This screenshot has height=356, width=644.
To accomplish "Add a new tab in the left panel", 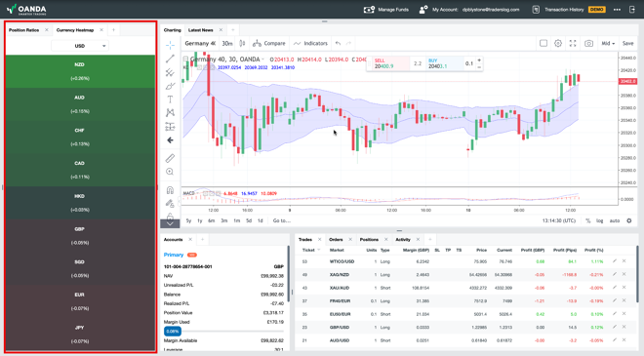I will pos(114,30).
